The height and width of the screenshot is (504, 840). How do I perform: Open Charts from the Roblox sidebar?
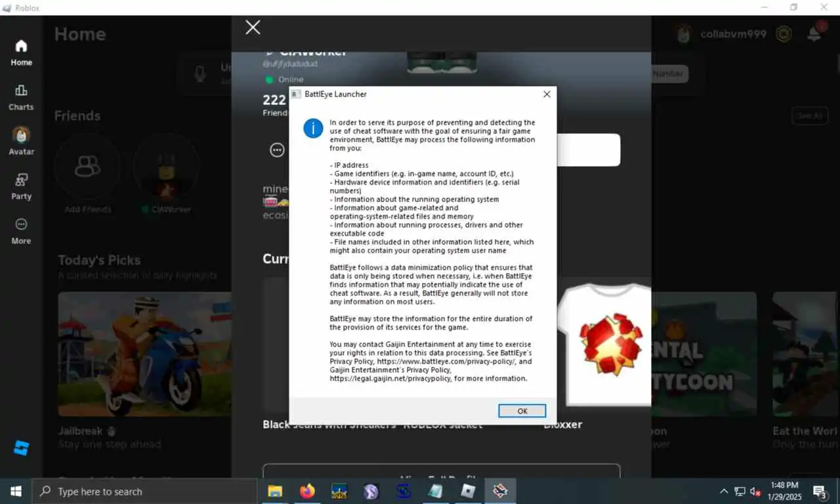(x=21, y=98)
